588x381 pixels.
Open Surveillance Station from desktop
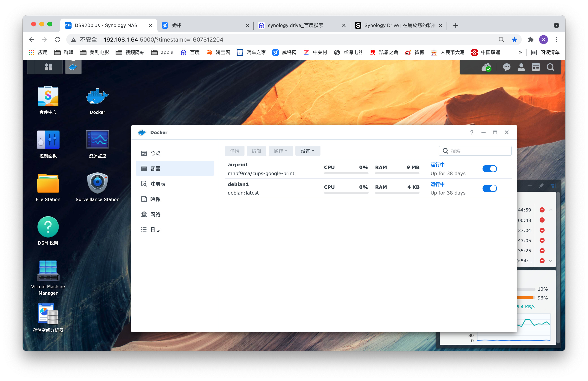97,183
